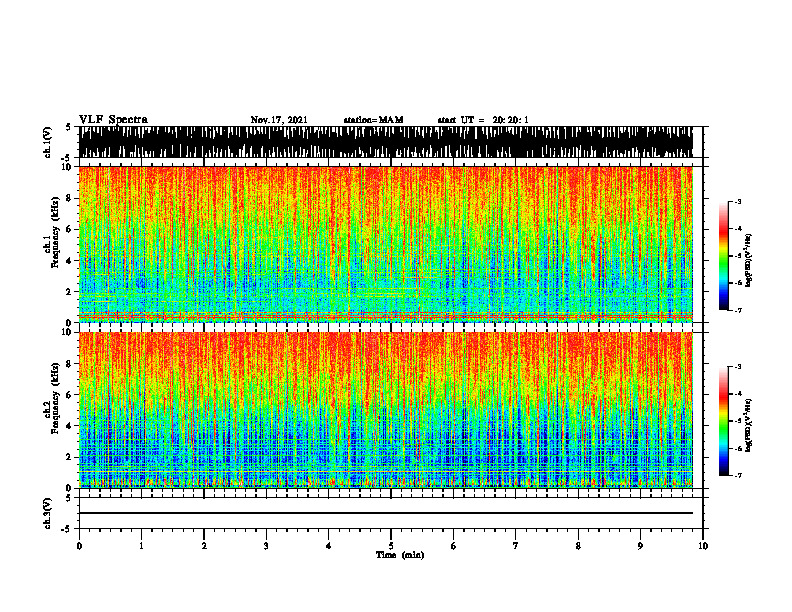Click the "ch.1(V)" axis label
This screenshot has height=612, width=792.
[48, 142]
